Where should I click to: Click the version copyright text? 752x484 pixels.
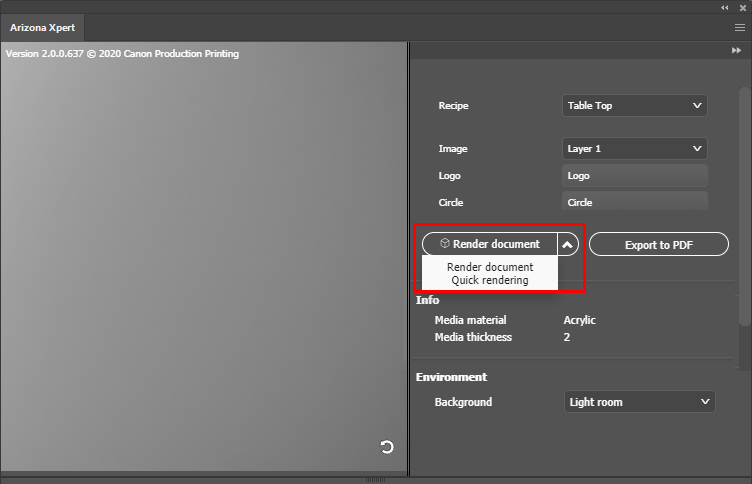coord(122,54)
